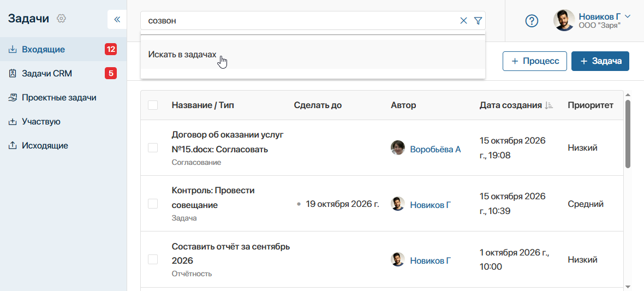Click the scrollbar down arrow

628,286
